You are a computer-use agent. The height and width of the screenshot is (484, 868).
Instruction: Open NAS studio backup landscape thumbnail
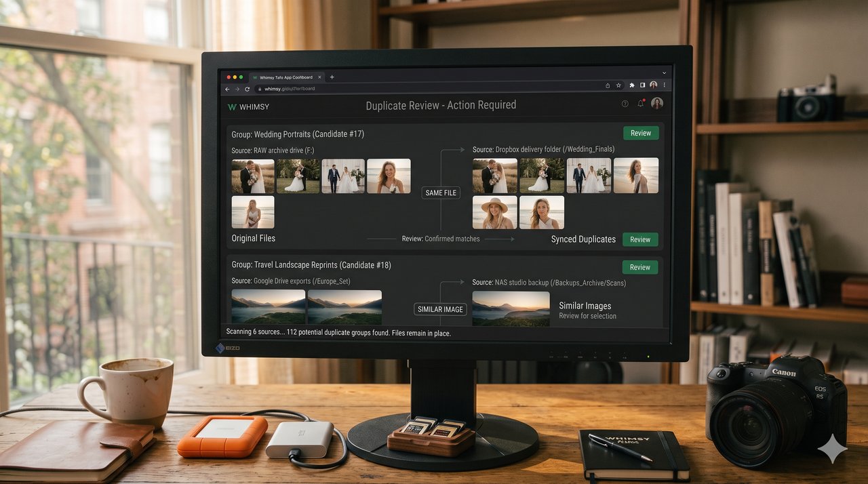511,308
